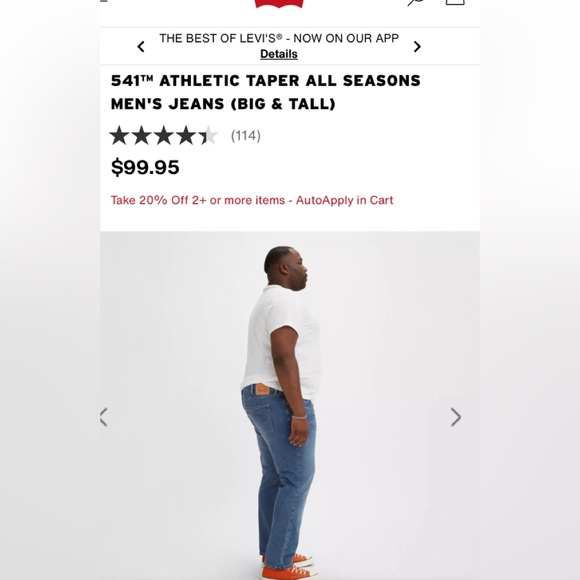Click the 'Best of Levi's' app banner text
Viewport: 580px width, 580px height.
[279, 38]
